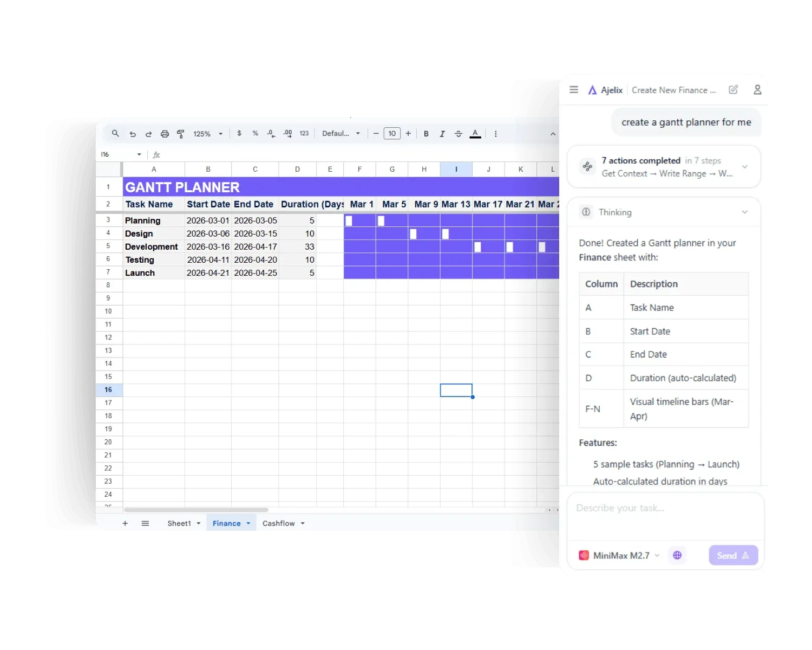Click the undo arrow
812x650 pixels.
coord(133,133)
